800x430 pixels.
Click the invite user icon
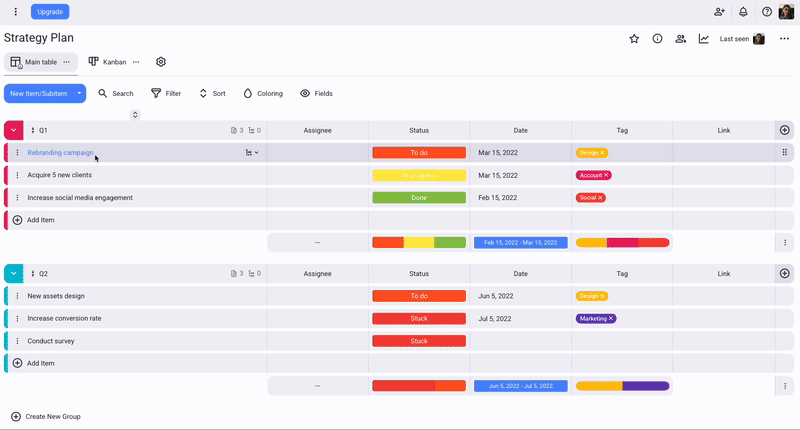[x=719, y=12]
